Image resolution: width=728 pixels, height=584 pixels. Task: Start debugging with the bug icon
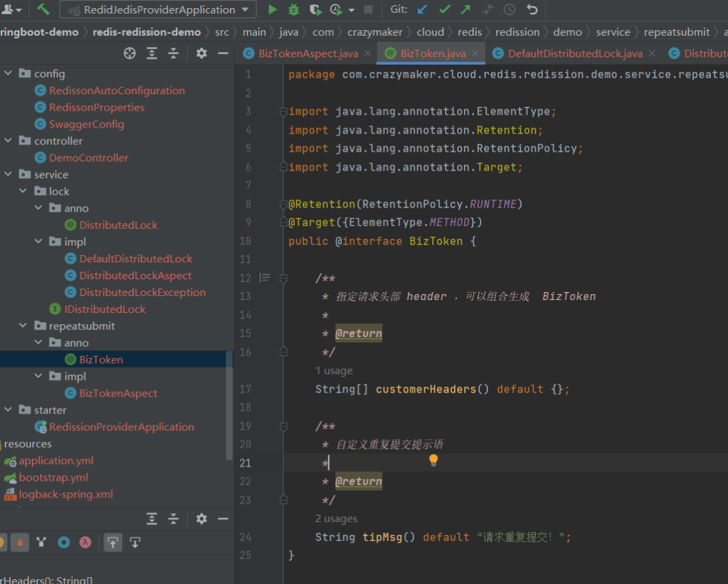click(x=293, y=9)
